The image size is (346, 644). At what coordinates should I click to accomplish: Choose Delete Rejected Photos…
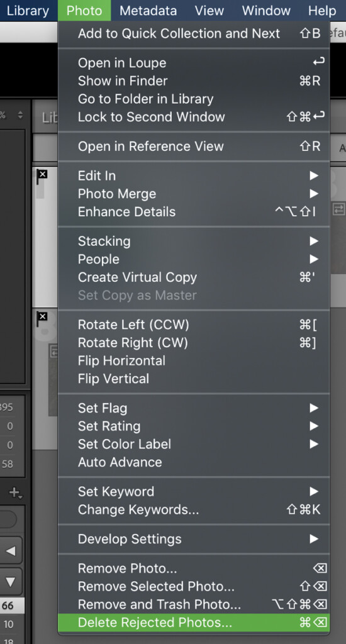pos(194,623)
